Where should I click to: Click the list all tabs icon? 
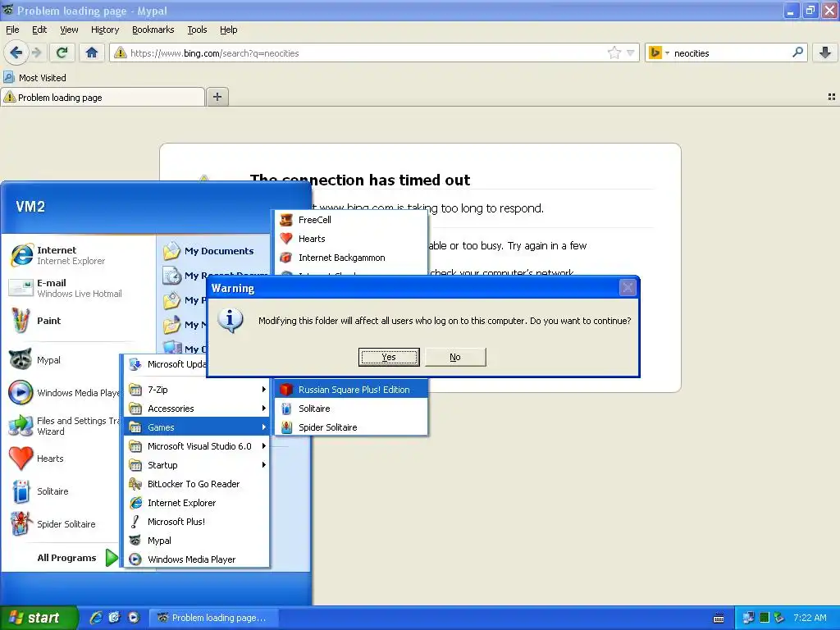point(832,97)
